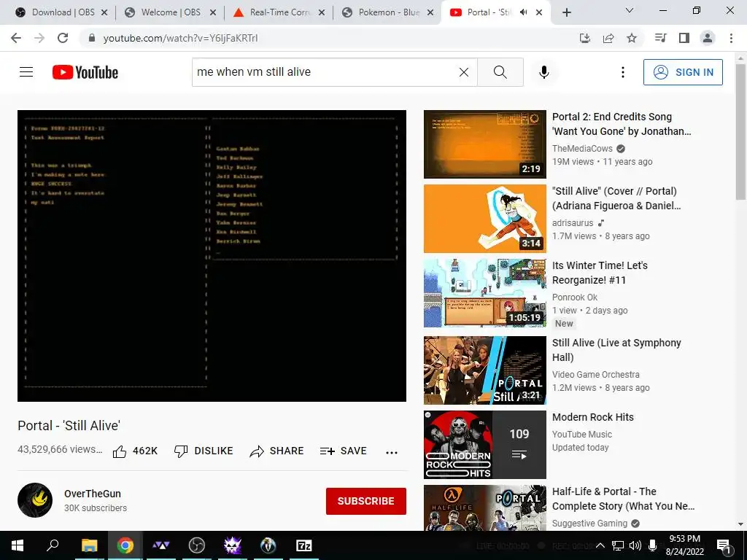Open taskbar clock showing 9:53 PM
This screenshot has height=560, width=747.
[684, 545]
